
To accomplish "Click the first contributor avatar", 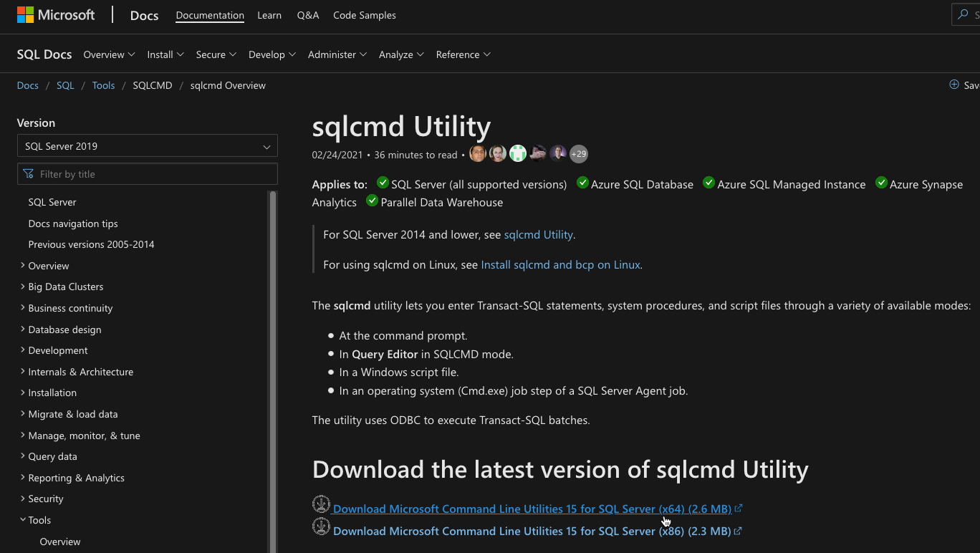I will pyautogui.click(x=478, y=153).
